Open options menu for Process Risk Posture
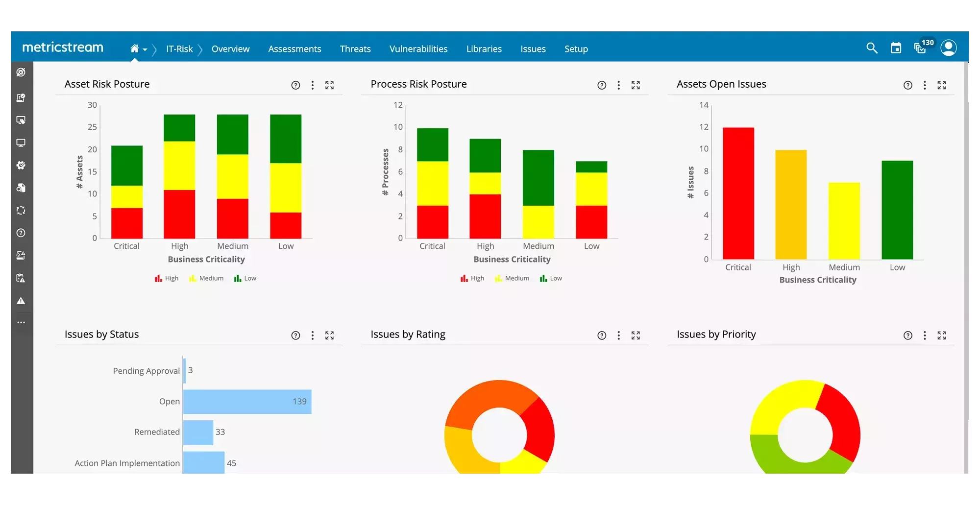 619,85
